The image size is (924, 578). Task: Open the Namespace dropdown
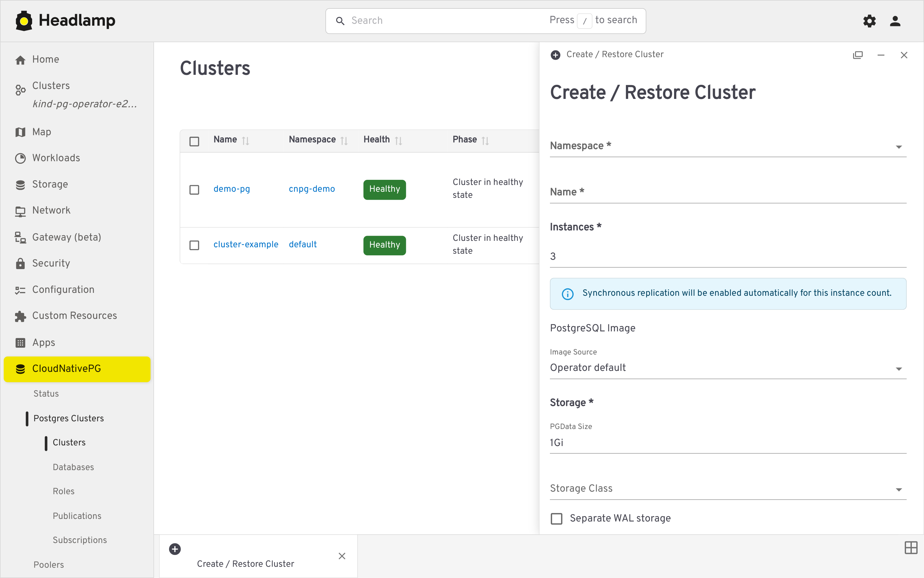click(x=728, y=146)
